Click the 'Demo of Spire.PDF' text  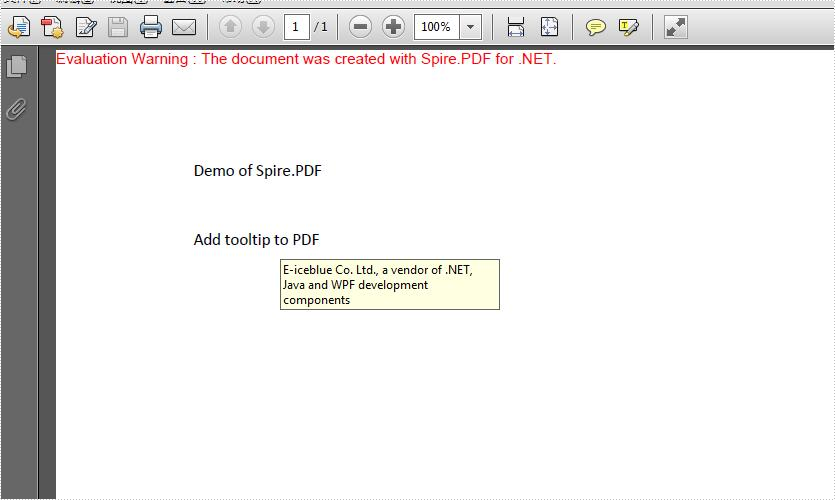258,170
